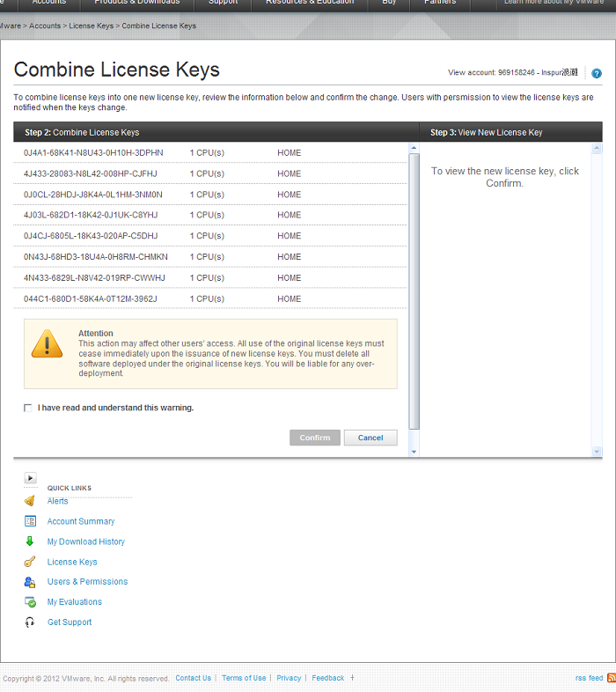The image size is (616, 692).
Task: Click the blue help question mark icon
Action: (597, 73)
